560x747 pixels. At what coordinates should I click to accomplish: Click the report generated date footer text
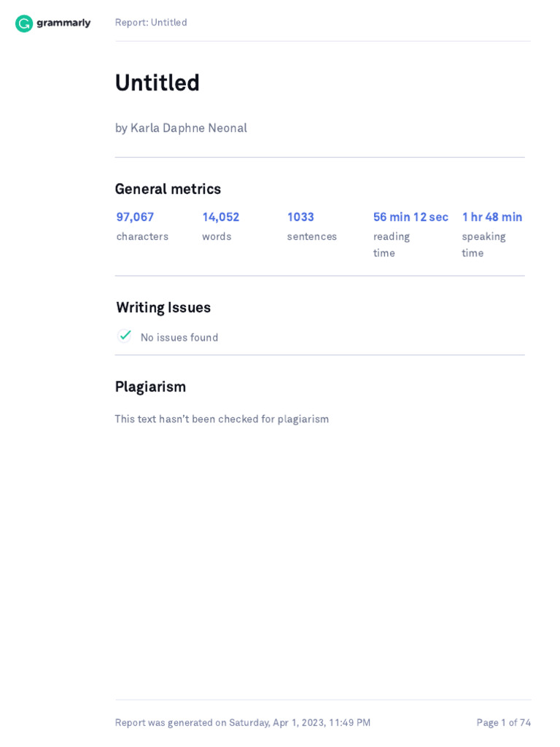pos(243,722)
